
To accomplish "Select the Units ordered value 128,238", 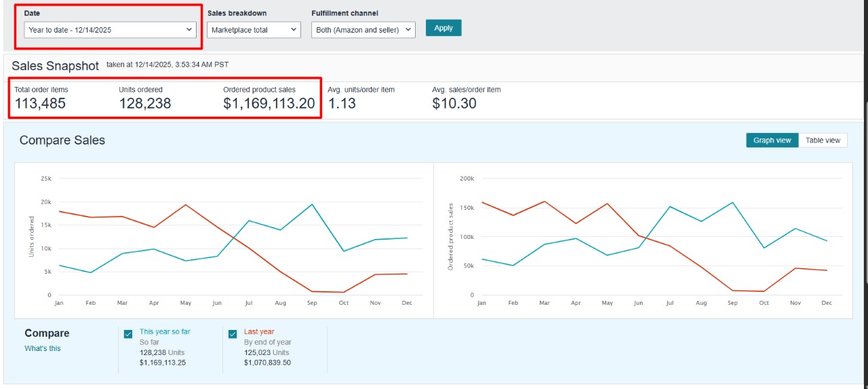I will point(145,104).
